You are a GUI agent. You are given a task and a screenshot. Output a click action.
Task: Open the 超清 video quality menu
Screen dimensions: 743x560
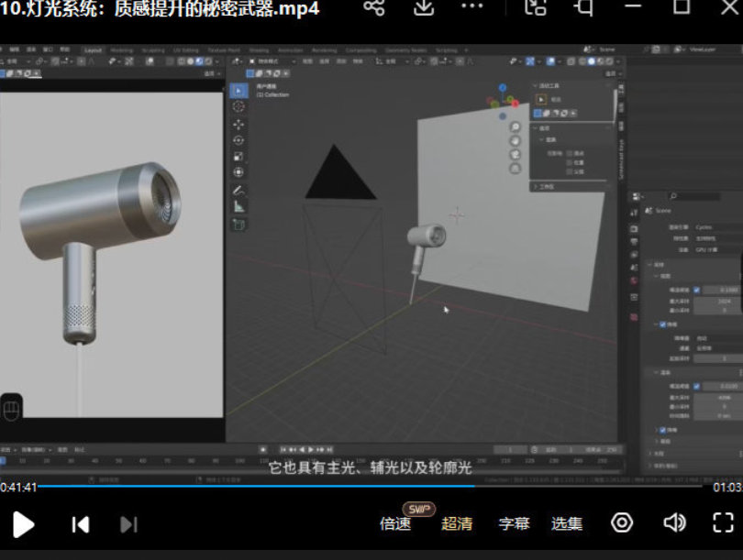(x=457, y=524)
